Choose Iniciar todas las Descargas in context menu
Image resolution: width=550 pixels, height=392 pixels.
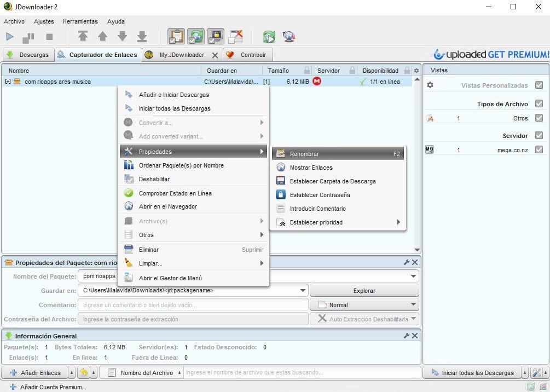pos(193,108)
